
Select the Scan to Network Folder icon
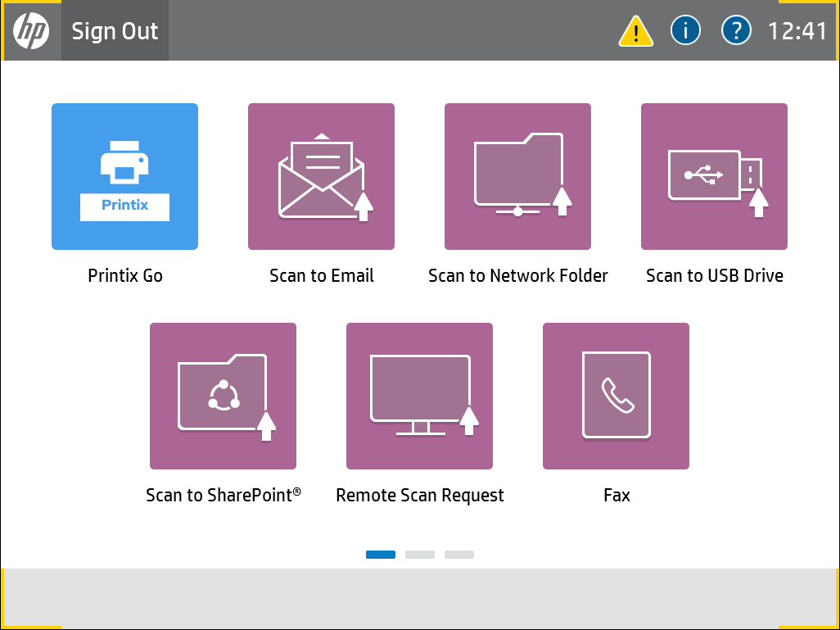click(x=517, y=176)
